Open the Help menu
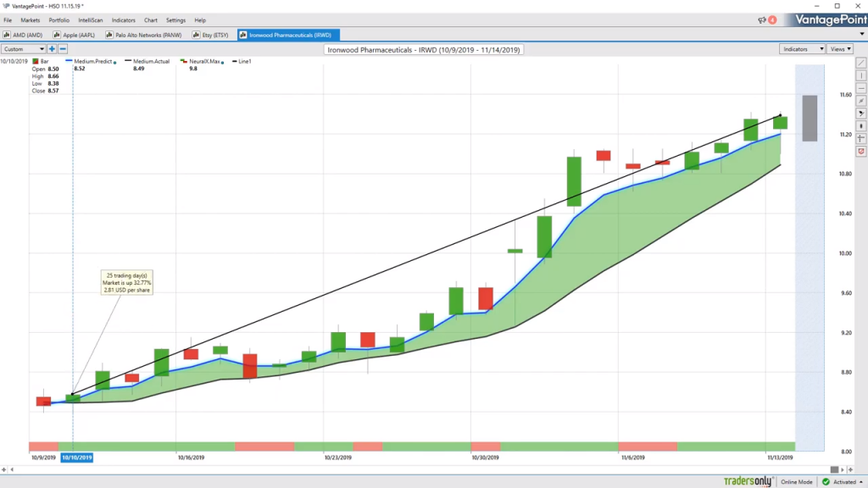868x488 pixels. 200,20
